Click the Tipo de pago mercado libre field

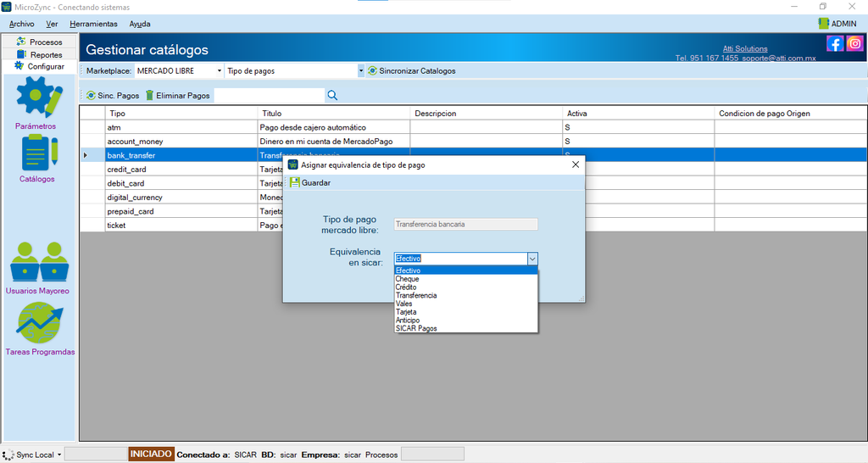[465, 225]
